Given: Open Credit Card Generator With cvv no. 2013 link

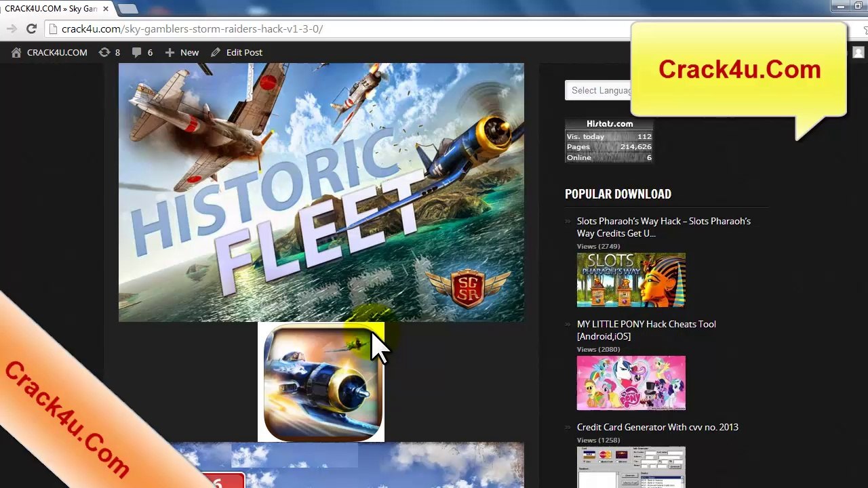Looking at the screenshot, I should tap(658, 427).
